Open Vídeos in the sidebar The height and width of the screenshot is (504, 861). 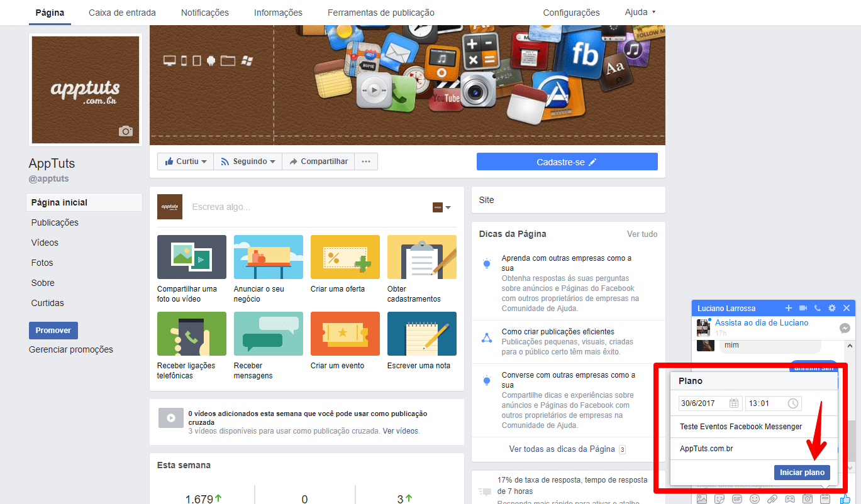coord(45,243)
